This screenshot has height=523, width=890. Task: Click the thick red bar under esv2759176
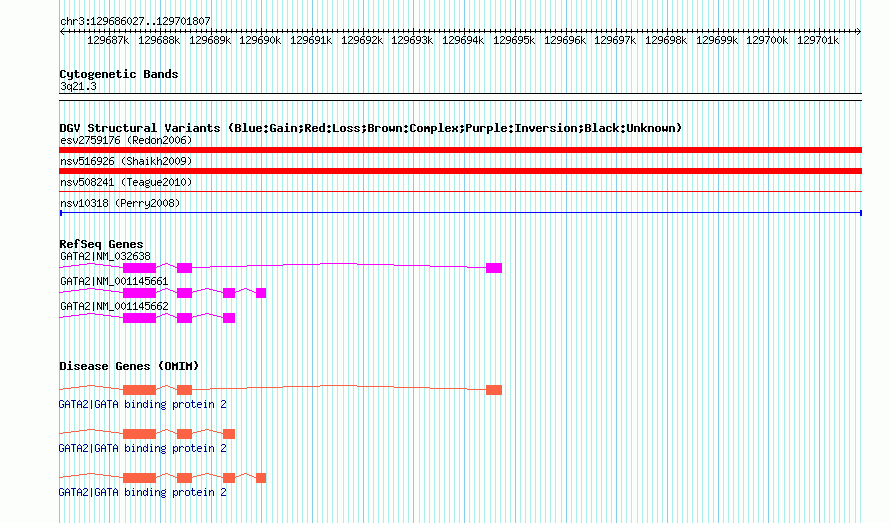click(460, 150)
